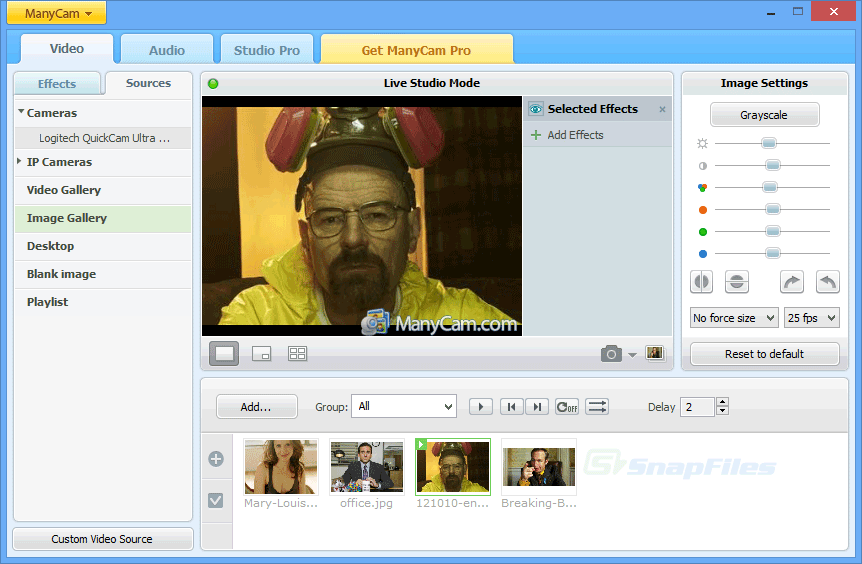Toggle the select-all checkmark beside thumbnails
This screenshot has width=862, height=564.
coord(215,500)
